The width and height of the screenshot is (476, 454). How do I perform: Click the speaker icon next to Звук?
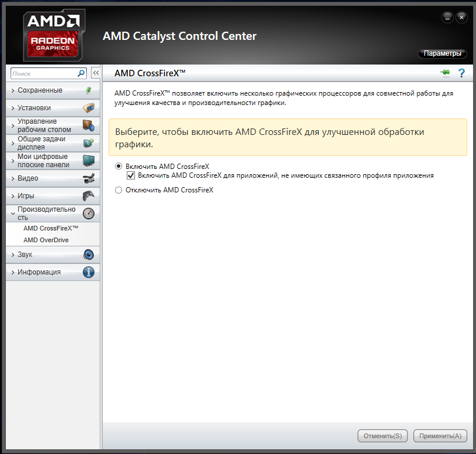coord(89,255)
